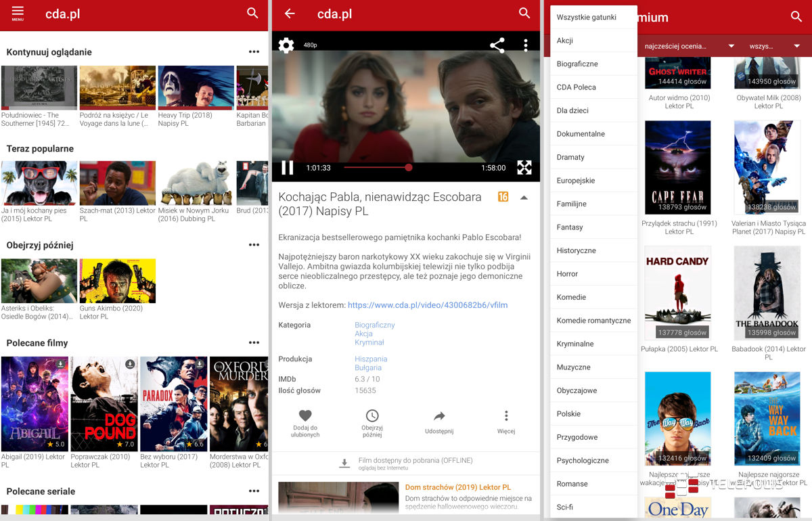Pause the video playback
This screenshot has width=812, height=521.
coord(288,168)
